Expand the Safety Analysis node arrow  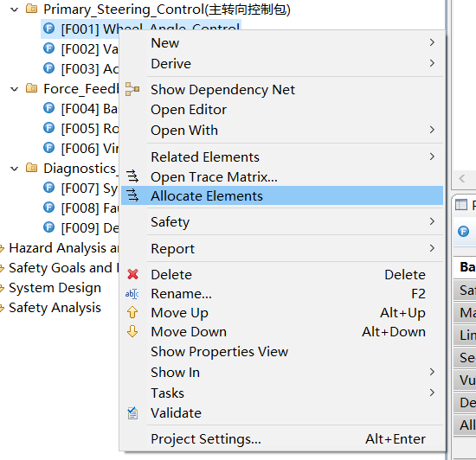coord(2,308)
